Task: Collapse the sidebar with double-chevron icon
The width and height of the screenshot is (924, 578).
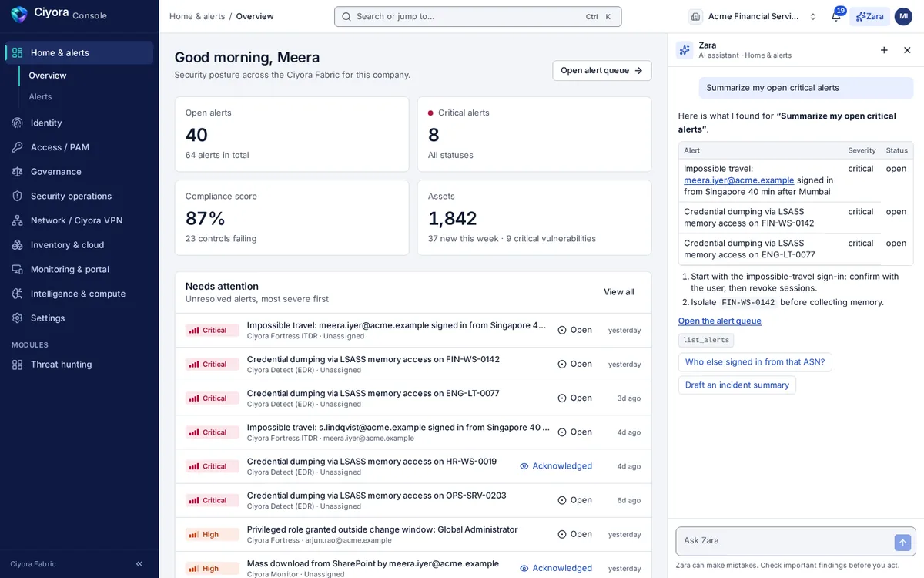Action: [139, 564]
